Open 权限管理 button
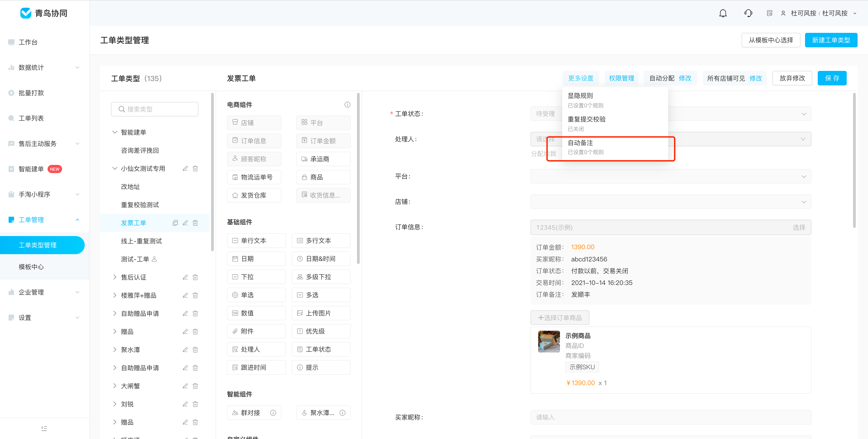The image size is (868, 439). [621, 78]
